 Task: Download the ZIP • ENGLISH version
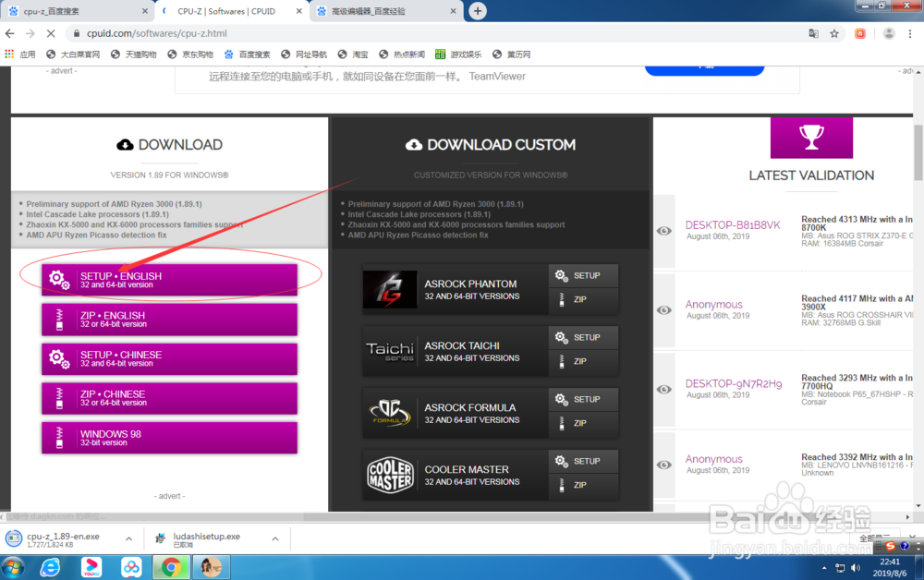169,320
